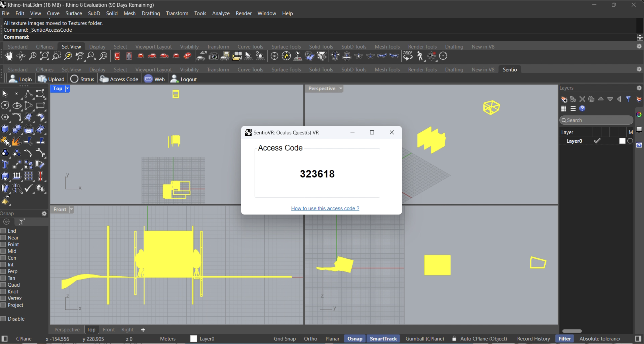
Task: Select the Rectangle drawing tool
Action: (x=40, y=105)
